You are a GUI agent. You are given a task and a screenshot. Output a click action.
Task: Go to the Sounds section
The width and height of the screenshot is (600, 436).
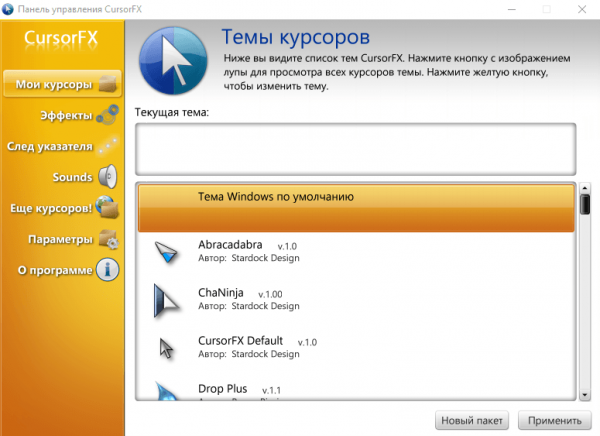pyautogui.click(x=72, y=177)
